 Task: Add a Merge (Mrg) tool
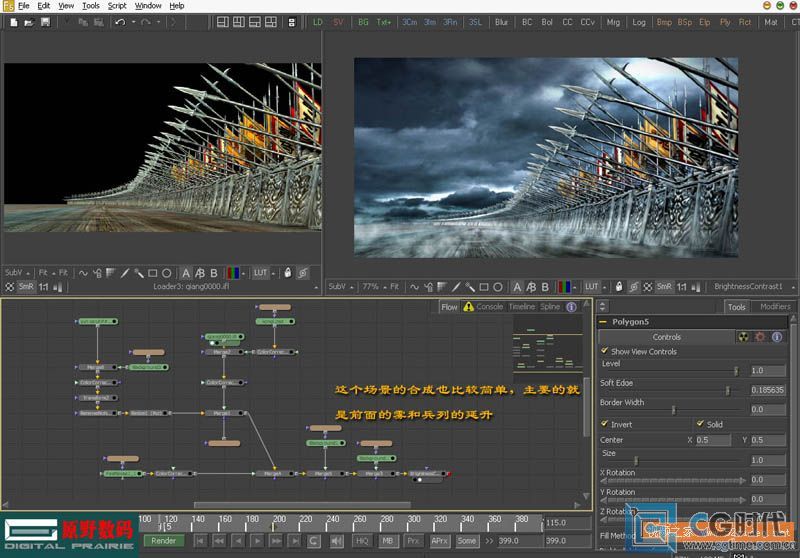pos(613,22)
